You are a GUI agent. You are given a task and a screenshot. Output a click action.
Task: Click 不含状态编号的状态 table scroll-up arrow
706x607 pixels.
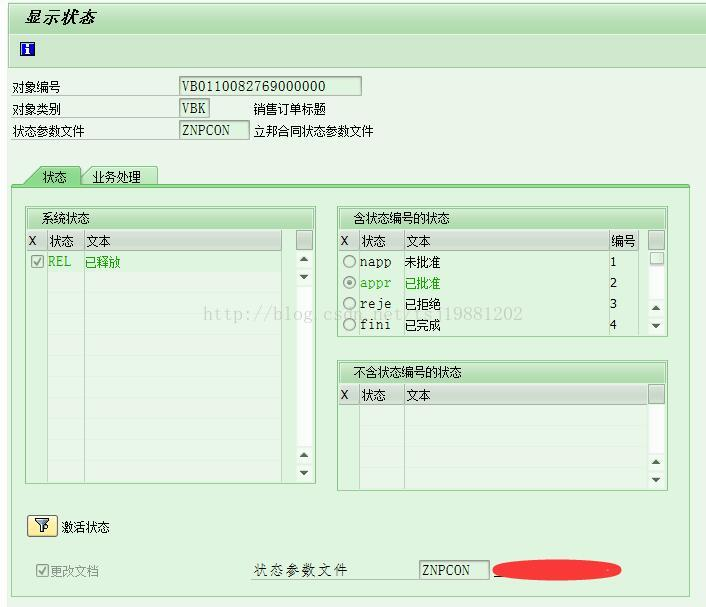656,462
